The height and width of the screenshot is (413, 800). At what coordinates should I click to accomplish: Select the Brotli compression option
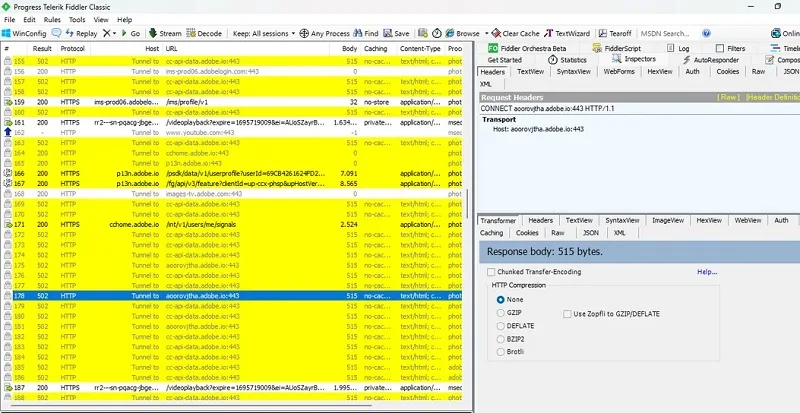[x=501, y=352]
